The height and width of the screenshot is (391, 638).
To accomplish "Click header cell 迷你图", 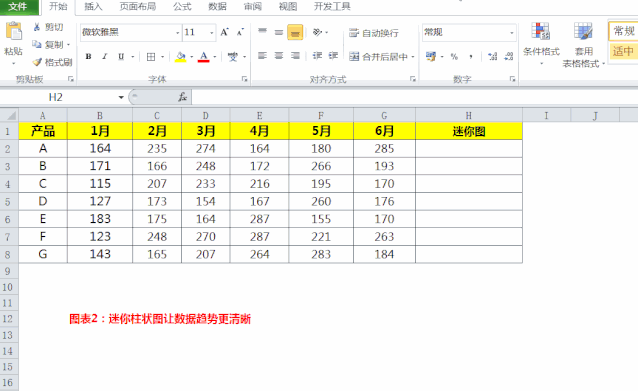I will point(469,131).
